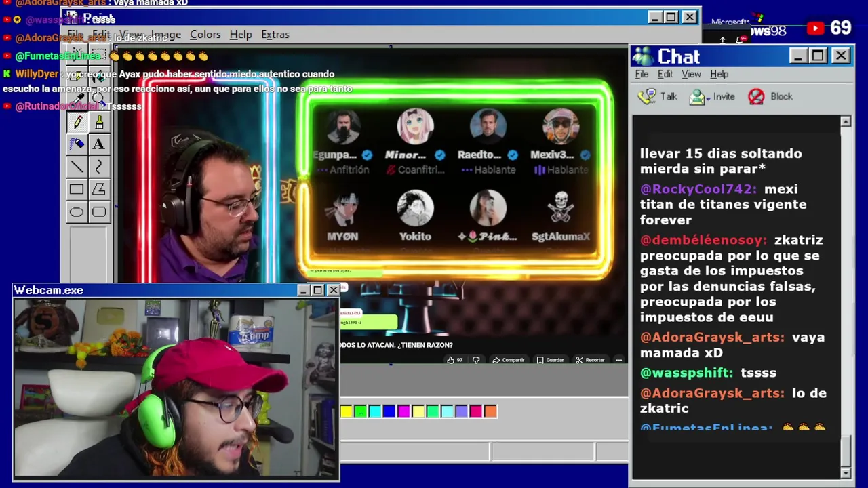Pick the periwinkle purple color swatch

tap(461, 411)
